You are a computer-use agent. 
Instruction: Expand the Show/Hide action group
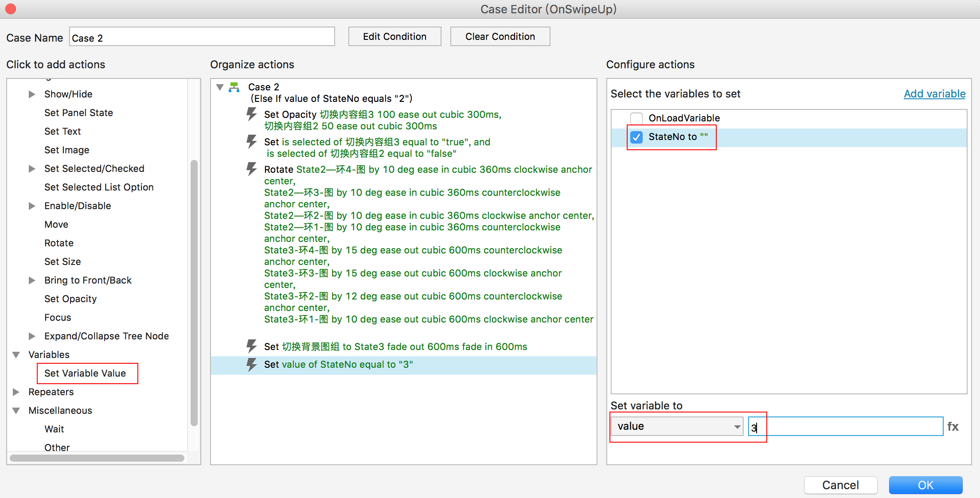31,94
